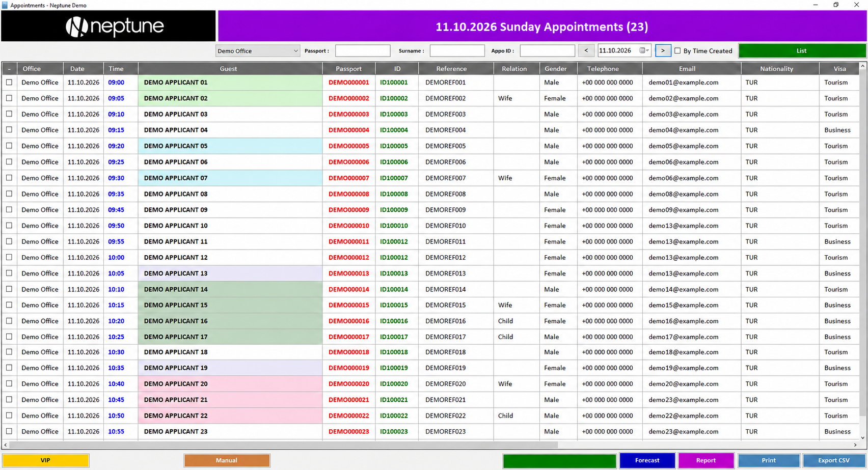
Task: Click the scroll-down arrow of the table scrollbar
Action: pos(863,437)
